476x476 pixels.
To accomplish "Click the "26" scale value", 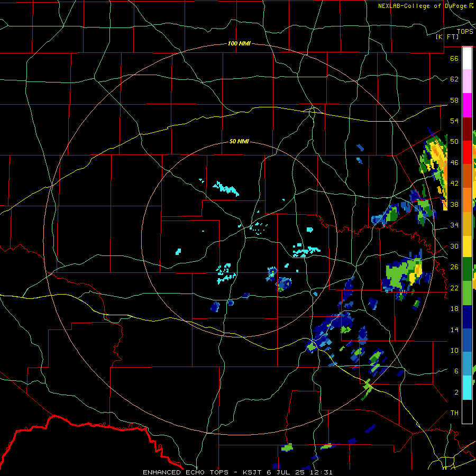I will 454,267.
